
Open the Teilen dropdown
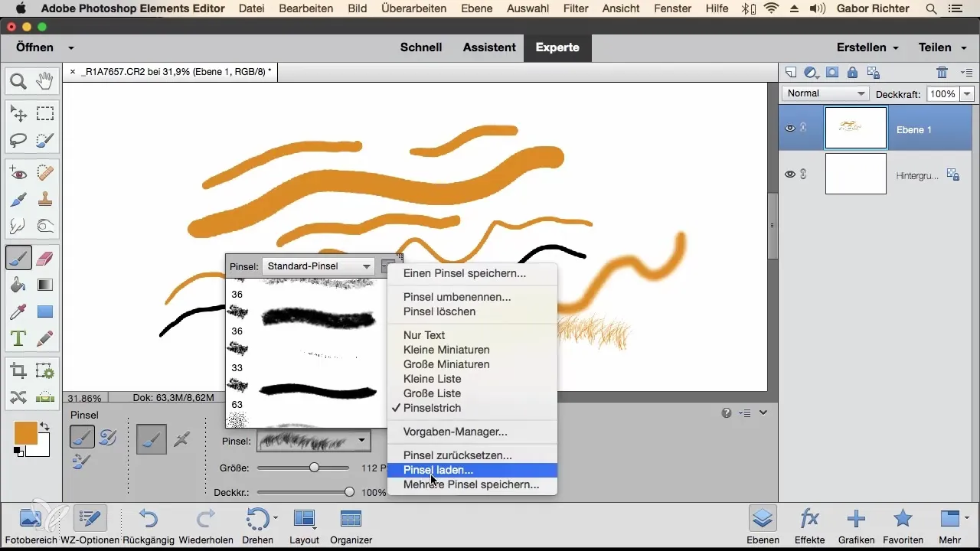[x=941, y=47]
